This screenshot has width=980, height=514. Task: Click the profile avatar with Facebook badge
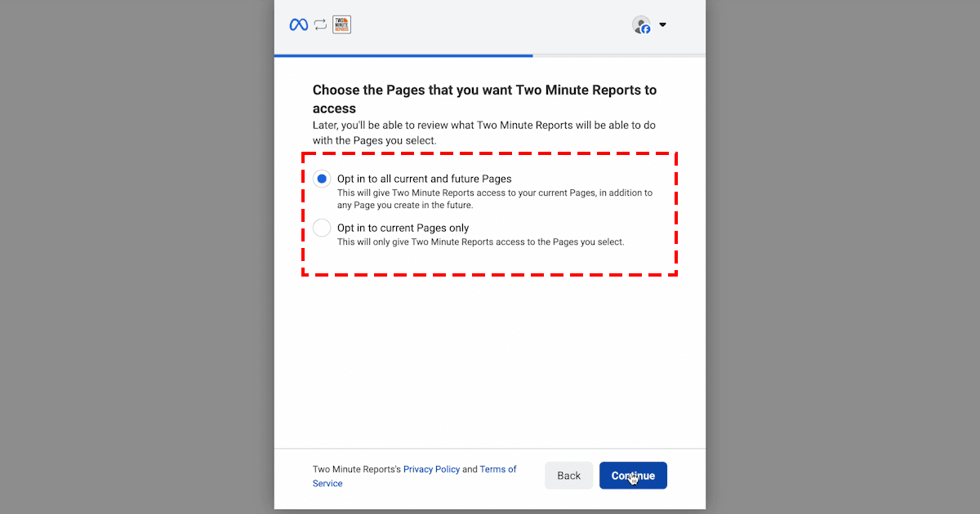click(642, 24)
